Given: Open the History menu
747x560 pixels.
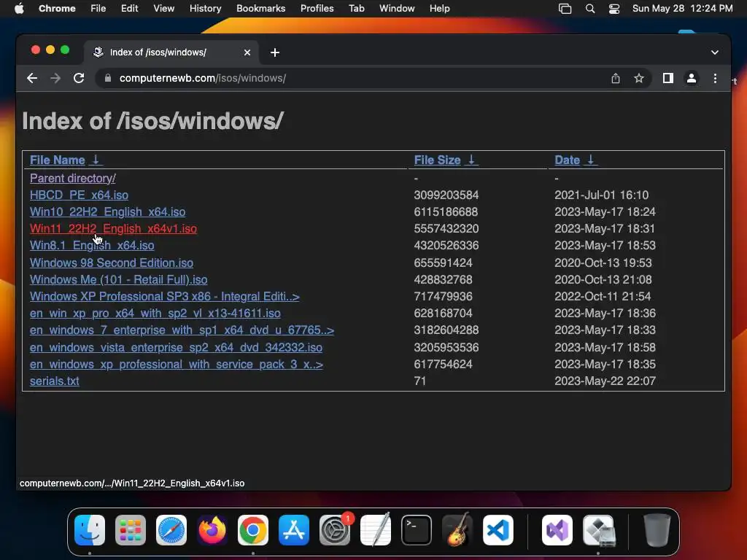Looking at the screenshot, I should click(205, 9).
